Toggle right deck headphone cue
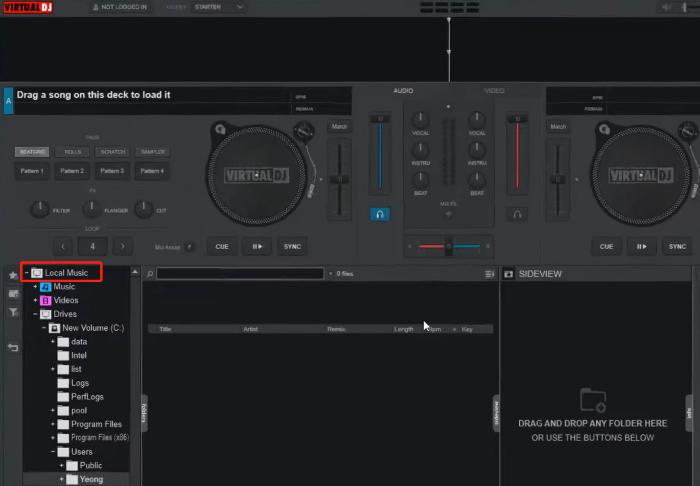 [x=517, y=214]
